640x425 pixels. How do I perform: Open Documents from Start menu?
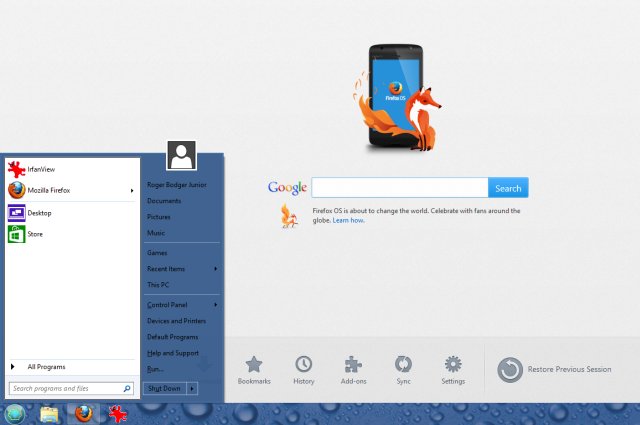[164, 201]
